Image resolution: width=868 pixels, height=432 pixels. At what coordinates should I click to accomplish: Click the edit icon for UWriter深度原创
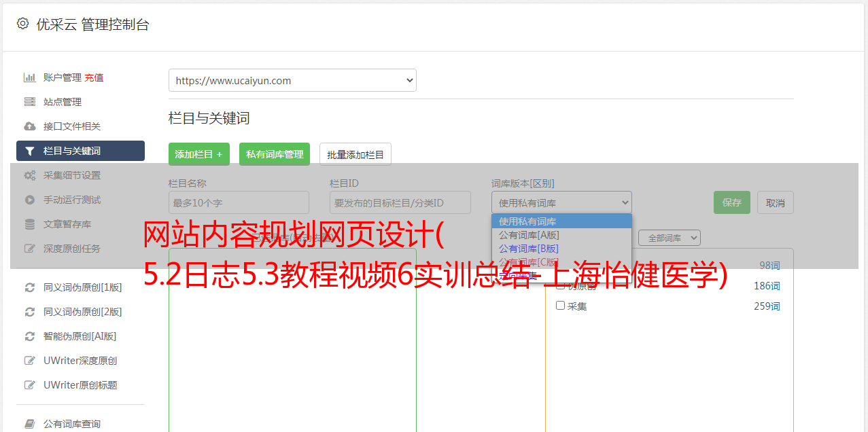coord(30,361)
